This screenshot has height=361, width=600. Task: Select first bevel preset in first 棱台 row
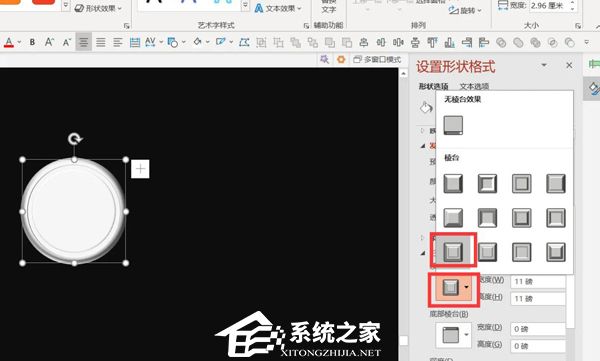coord(453,183)
